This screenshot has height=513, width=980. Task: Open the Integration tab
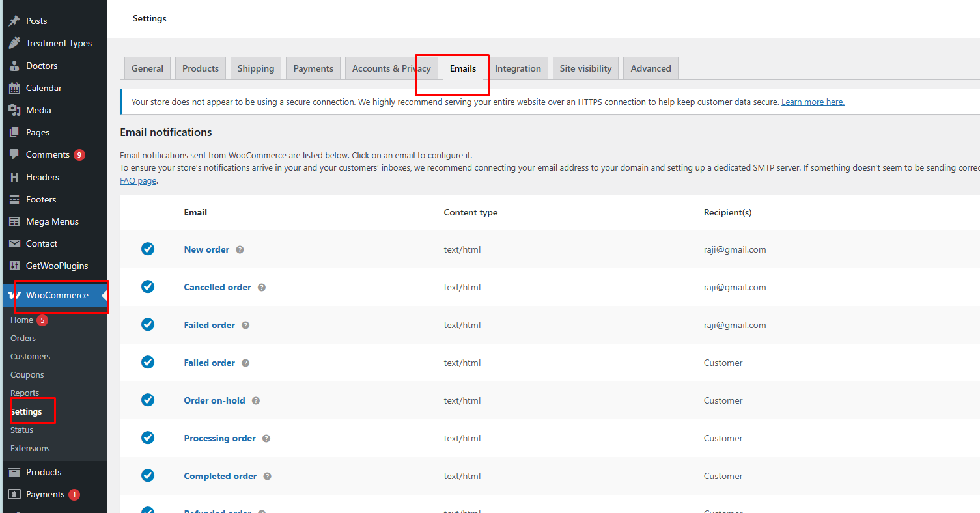pyautogui.click(x=518, y=68)
